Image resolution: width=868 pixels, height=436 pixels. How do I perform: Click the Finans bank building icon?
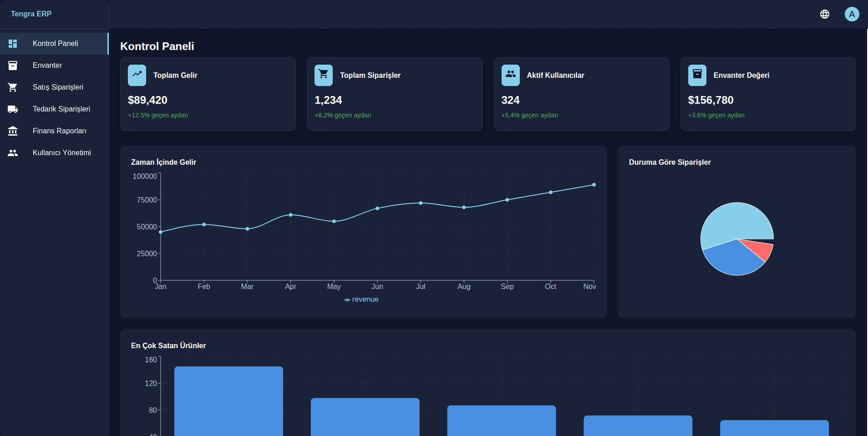(x=13, y=131)
